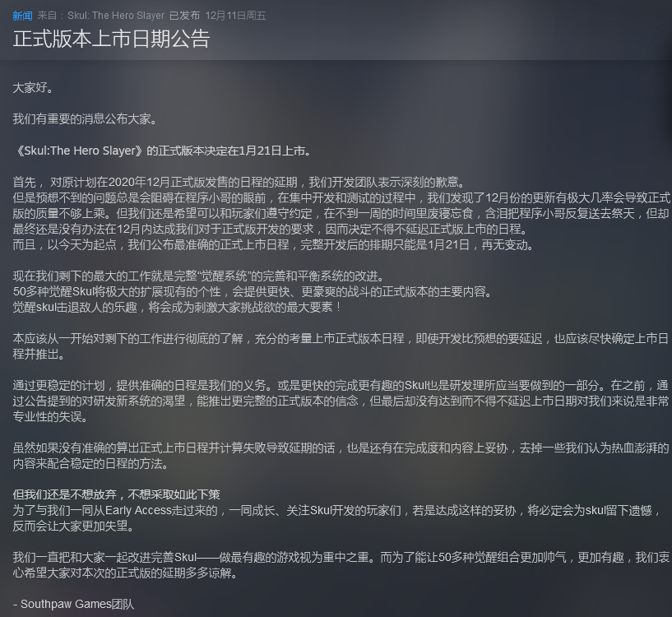The height and width of the screenshot is (617, 672).
Task: Click the line beginning 50多种觉醒Skul
Action: click(253, 292)
